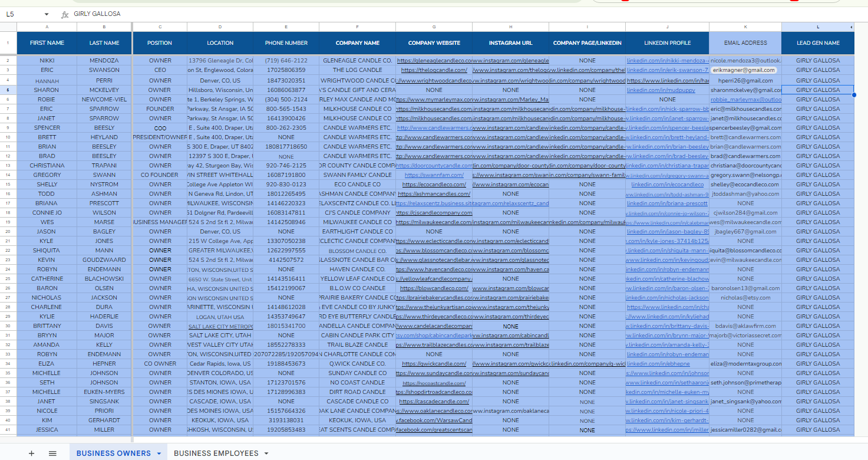Viewport: 868px width, 460px height.
Task: Select the Cedar Rapids, Iowa, US location cell
Action: point(220,364)
